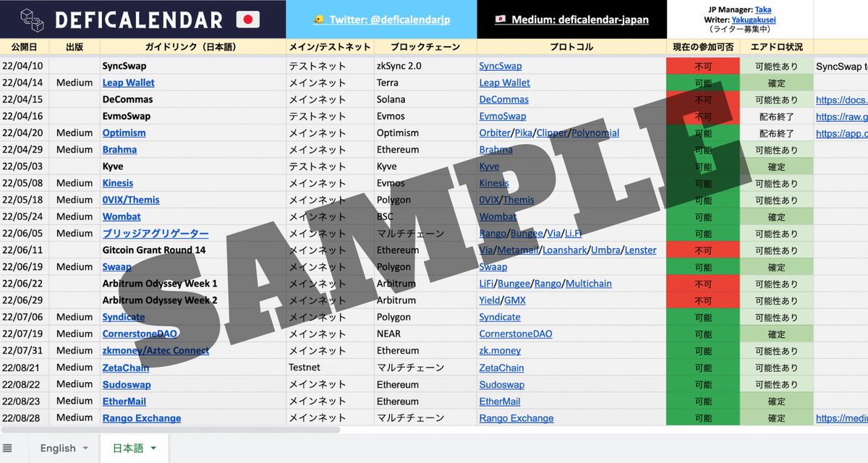Open the Li.Fi protocol link

click(573, 234)
